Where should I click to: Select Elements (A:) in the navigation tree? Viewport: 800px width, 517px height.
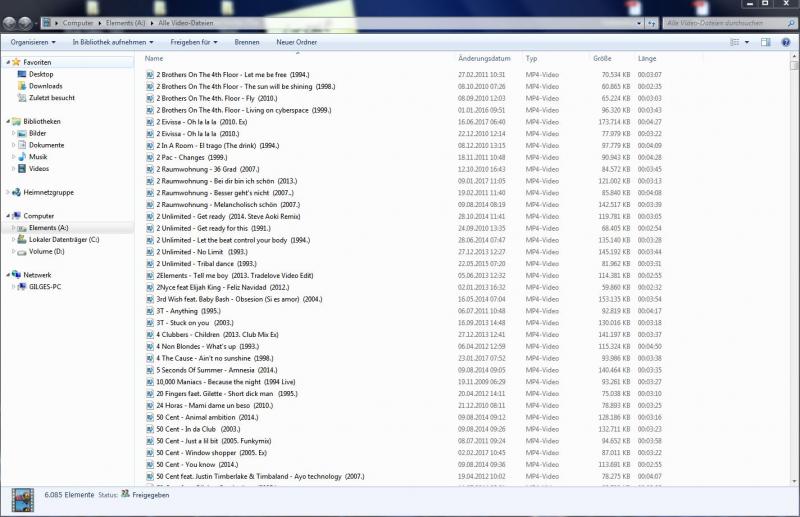(x=48, y=228)
